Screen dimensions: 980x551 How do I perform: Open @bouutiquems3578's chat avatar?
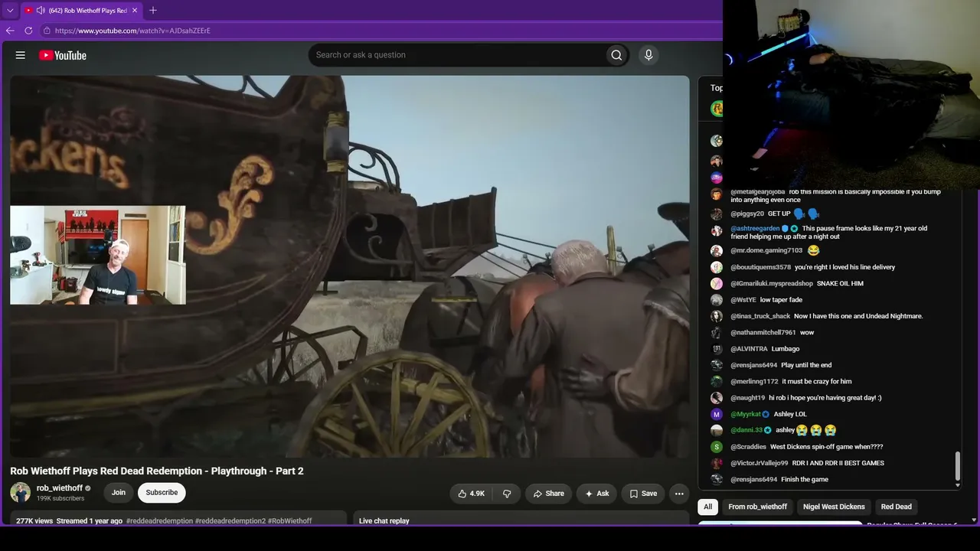click(717, 267)
